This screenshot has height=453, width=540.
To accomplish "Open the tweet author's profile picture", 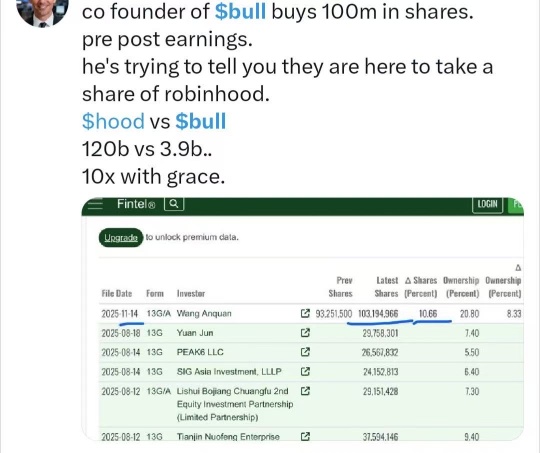I will pyautogui.click(x=42, y=11).
